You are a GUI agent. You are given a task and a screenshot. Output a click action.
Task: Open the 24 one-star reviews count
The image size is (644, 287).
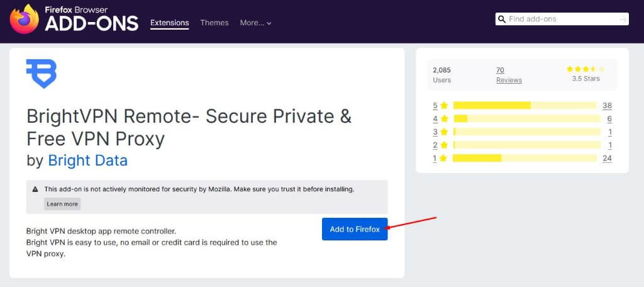(x=607, y=159)
